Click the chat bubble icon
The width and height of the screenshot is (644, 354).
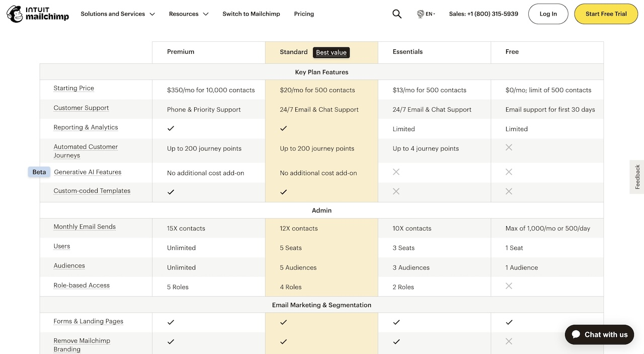[x=576, y=334]
